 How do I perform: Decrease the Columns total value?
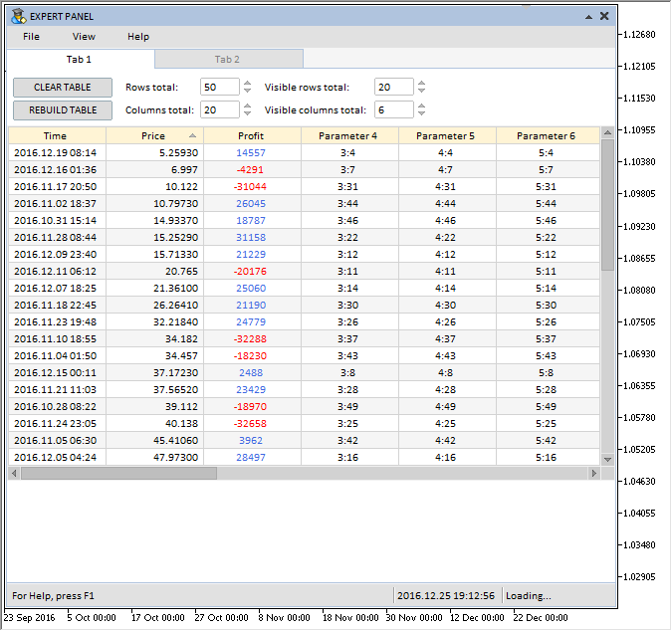[x=247, y=113]
